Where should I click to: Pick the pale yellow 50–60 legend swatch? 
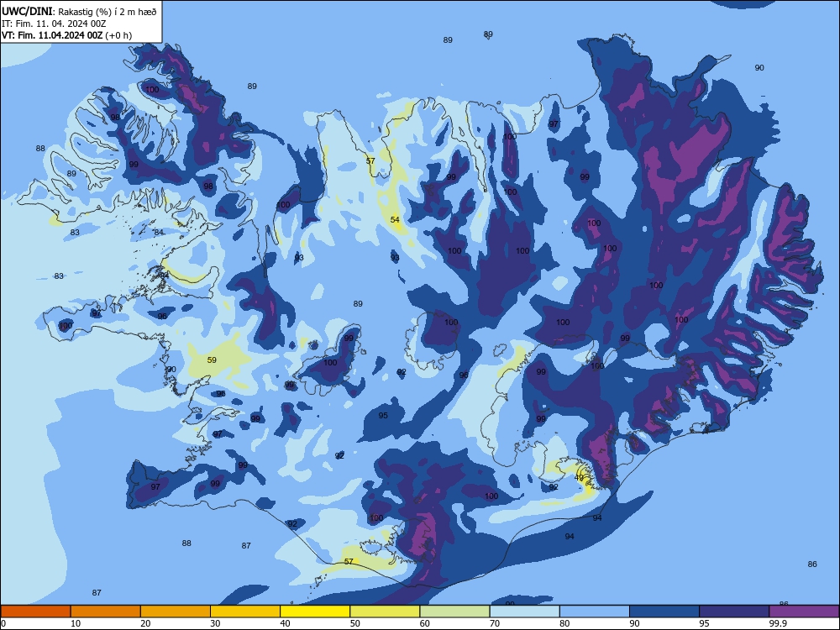pyautogui.click(x=385, y=612)
